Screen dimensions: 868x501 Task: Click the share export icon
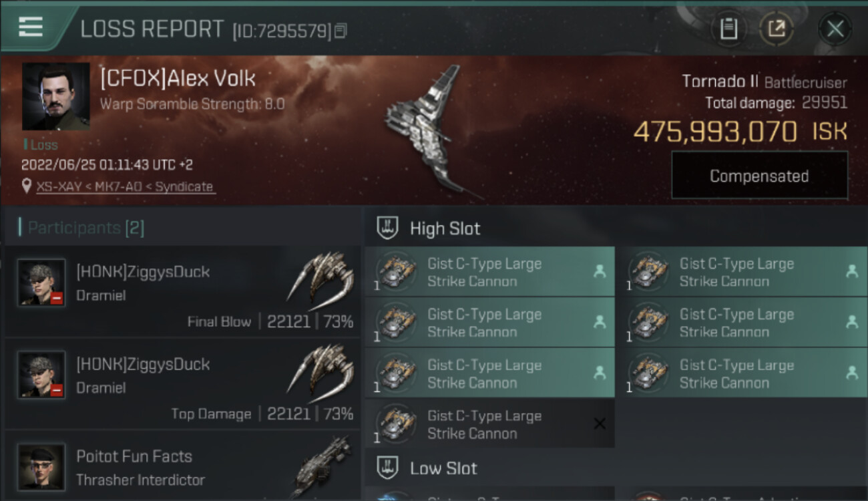(x=776, y=29)
